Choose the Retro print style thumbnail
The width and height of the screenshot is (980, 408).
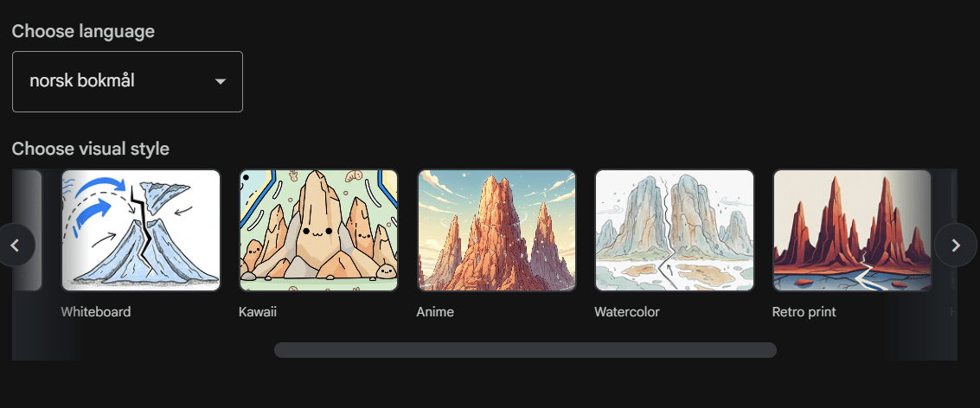coord(853,231)
